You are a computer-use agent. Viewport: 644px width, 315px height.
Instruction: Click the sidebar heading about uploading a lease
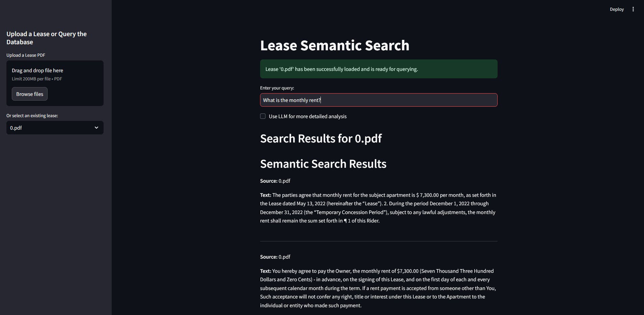point(46,38)
